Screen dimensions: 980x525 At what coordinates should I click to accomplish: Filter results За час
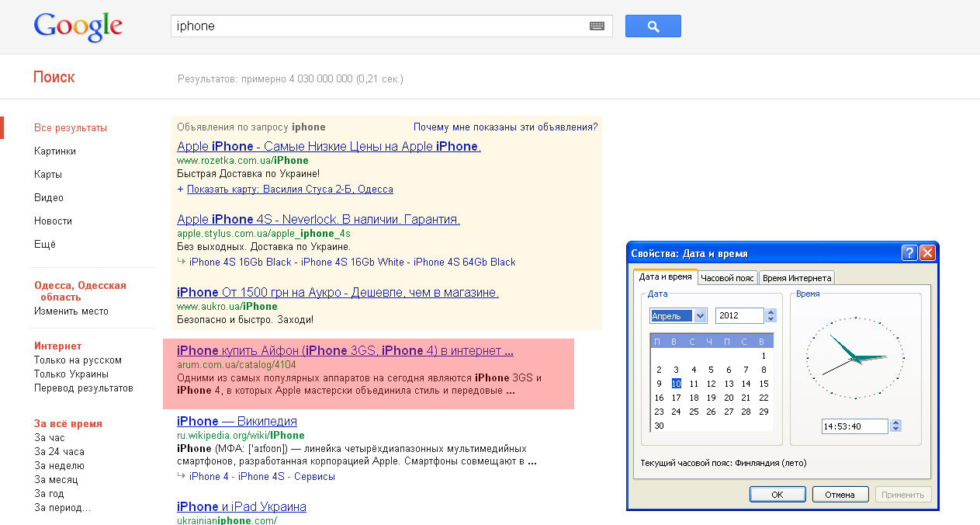50,438
